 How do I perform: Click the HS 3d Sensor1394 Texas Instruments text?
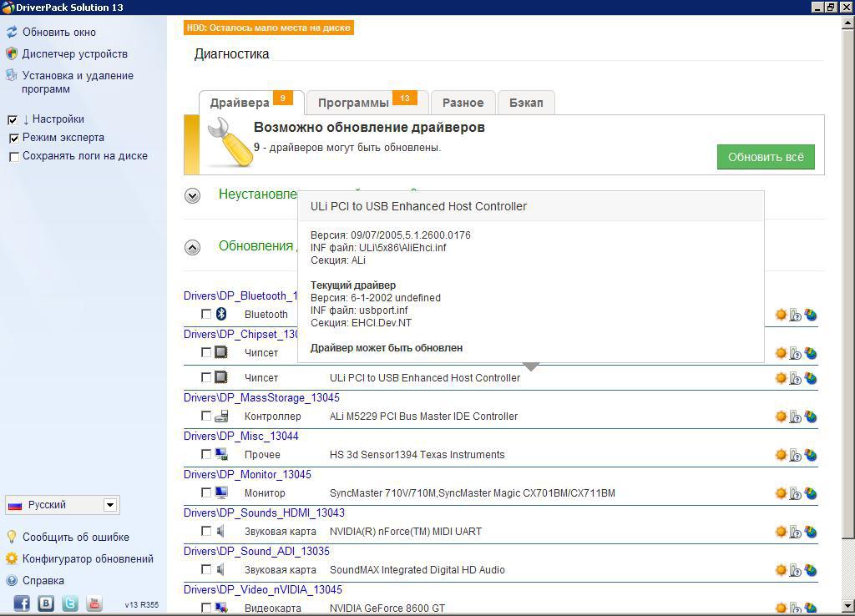coord(417,455)
